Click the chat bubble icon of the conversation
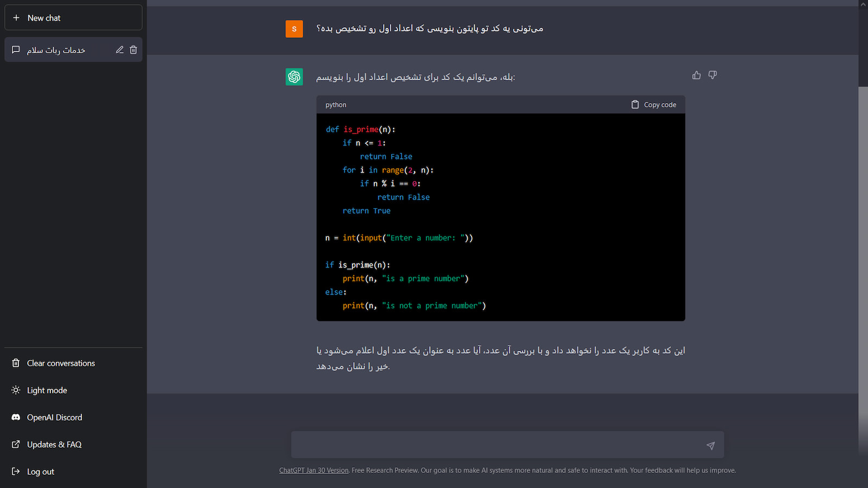This screenshot has width=868, height=488. tap(16, 50)
